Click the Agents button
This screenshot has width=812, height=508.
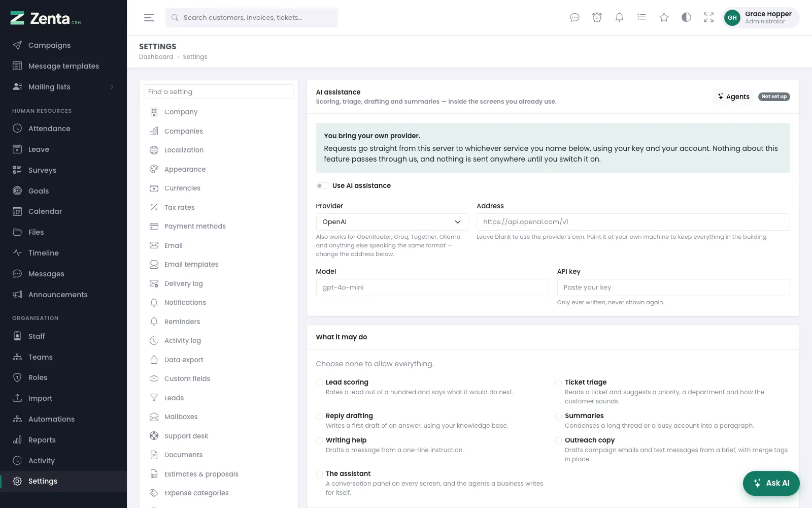(733, 97)
